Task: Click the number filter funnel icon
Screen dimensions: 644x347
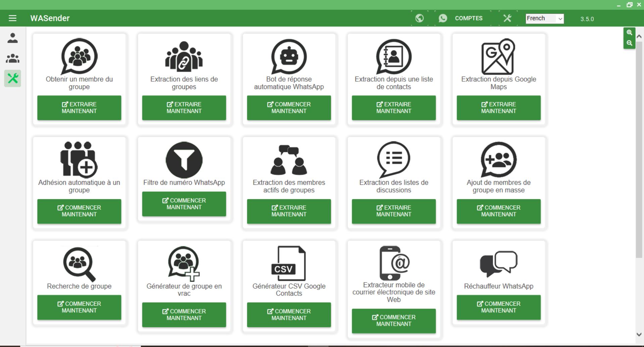Action: coord(184,160)
